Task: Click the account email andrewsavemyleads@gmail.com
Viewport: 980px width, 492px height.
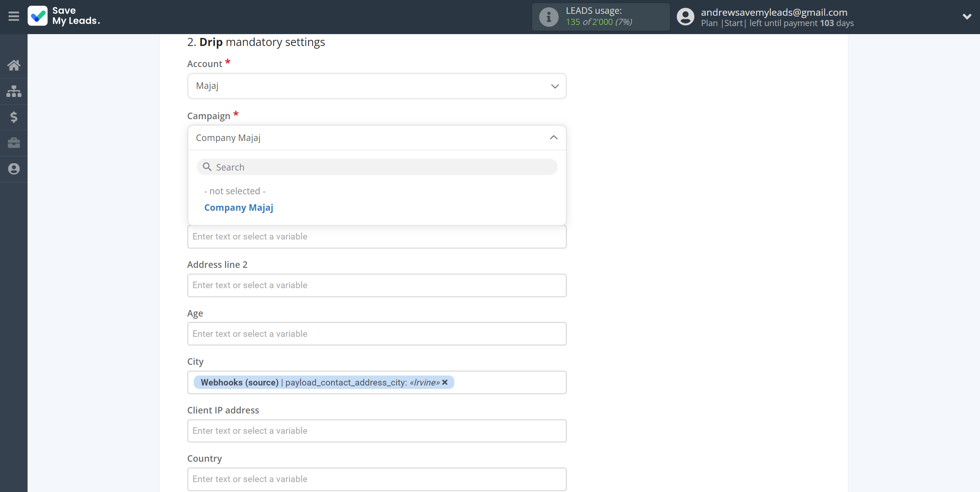Action: coord(774,12)
